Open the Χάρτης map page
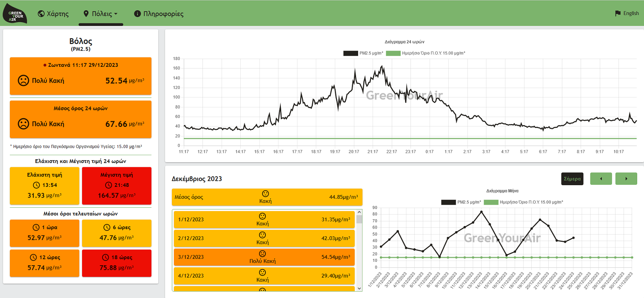644x298 pixels. pos(53,14)
